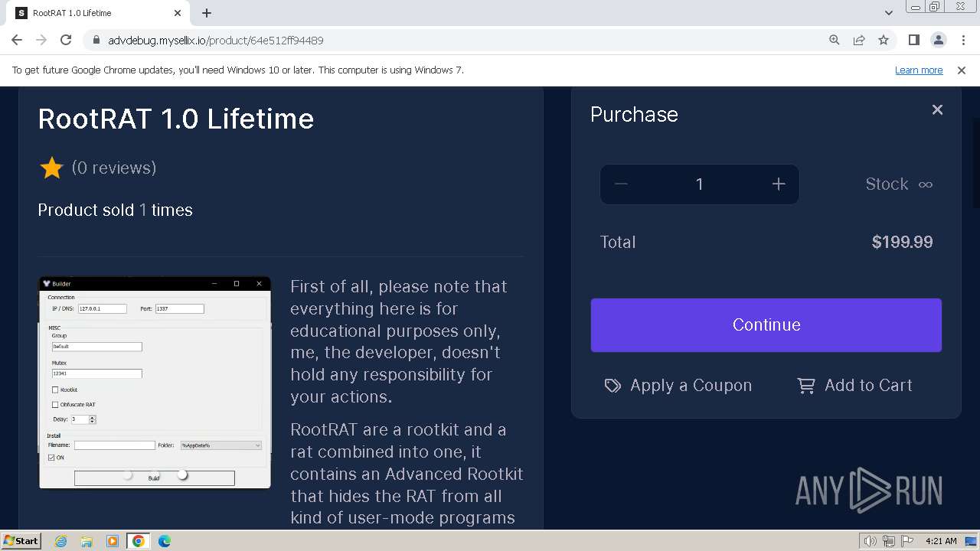Open Learn more link about updates

(919, 70)
